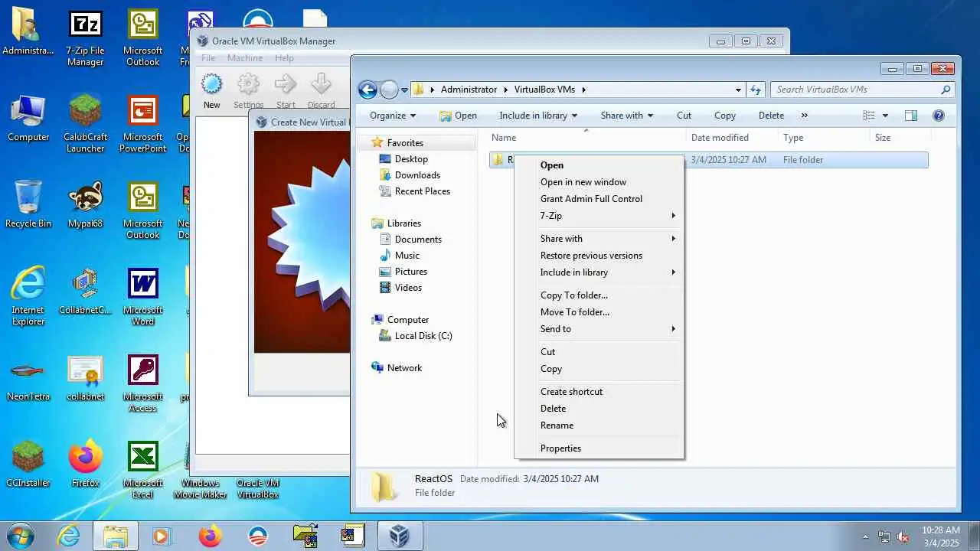980x551 pixels.
Task: Choose Restore previous versions
Action: (x=599, y=256)
